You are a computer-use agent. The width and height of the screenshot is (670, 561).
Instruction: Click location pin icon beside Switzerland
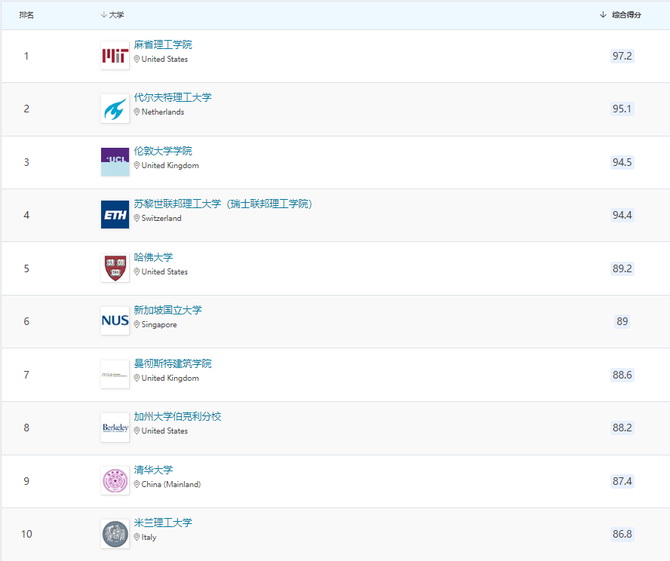[x=137, y=218]
